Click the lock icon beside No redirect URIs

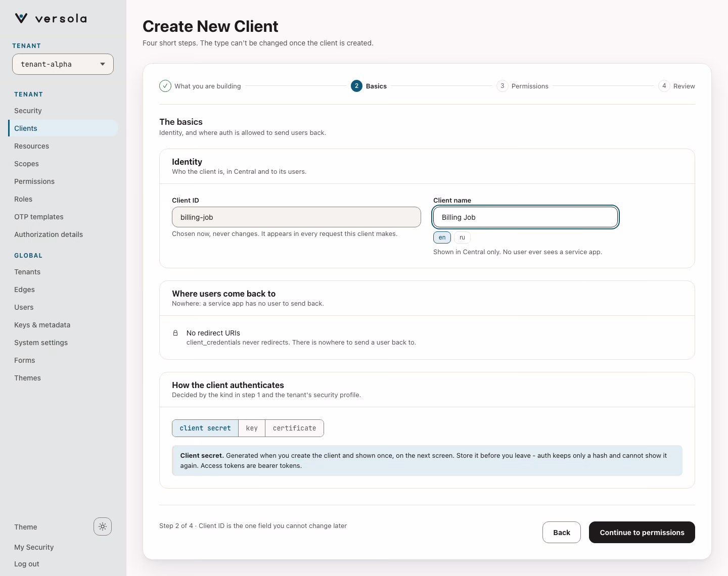(x=175, y=333)
